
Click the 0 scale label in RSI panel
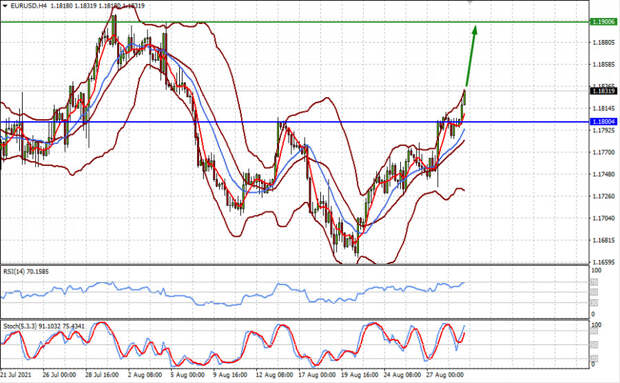pyautogui.click(x=593, y=314)
